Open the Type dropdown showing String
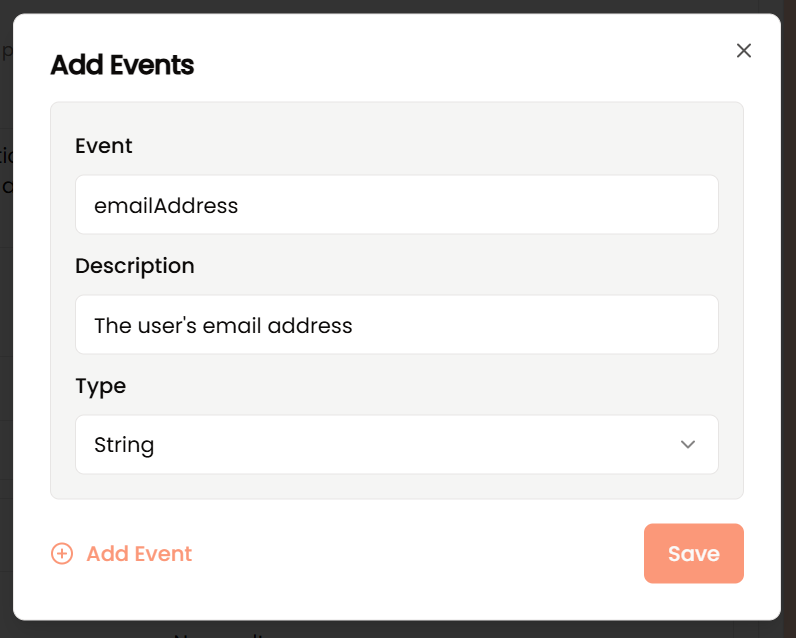 coord(396,445)
